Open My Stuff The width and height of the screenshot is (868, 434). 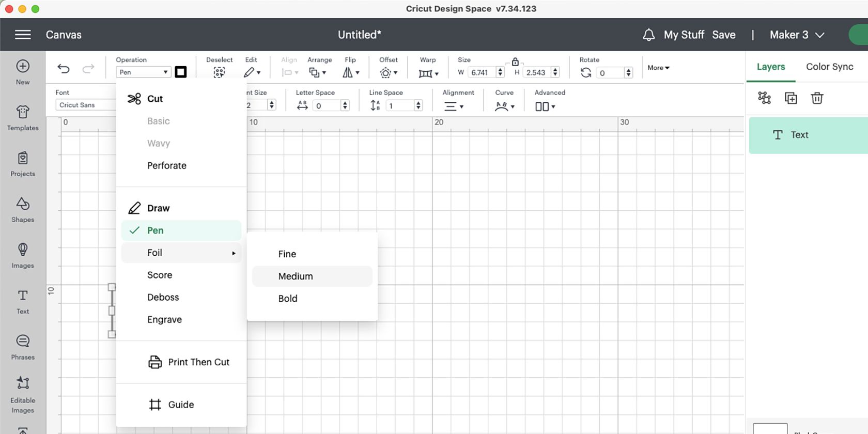684,35
